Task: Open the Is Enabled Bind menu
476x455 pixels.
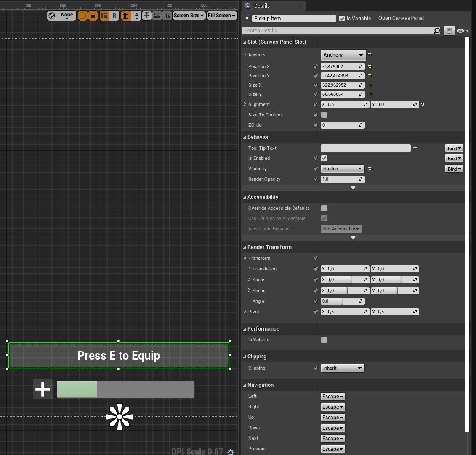Action: [454, 159]
